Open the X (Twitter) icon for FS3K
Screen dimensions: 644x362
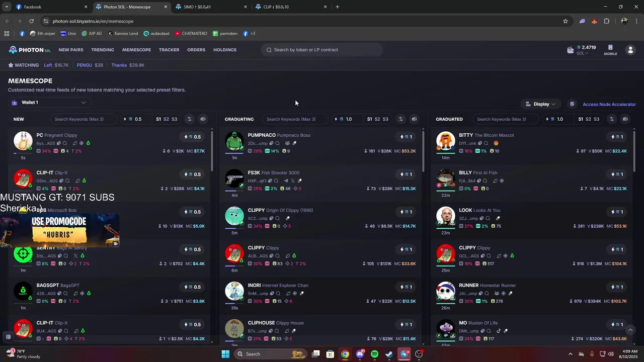coord(293,180)
